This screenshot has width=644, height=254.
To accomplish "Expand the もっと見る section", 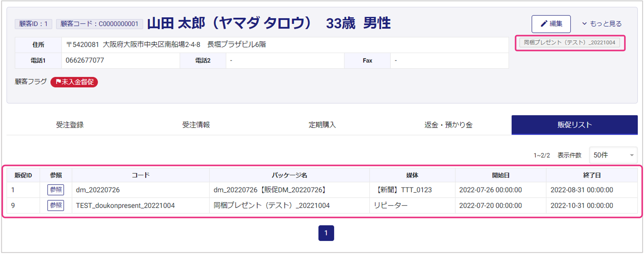I will [602, 24].
